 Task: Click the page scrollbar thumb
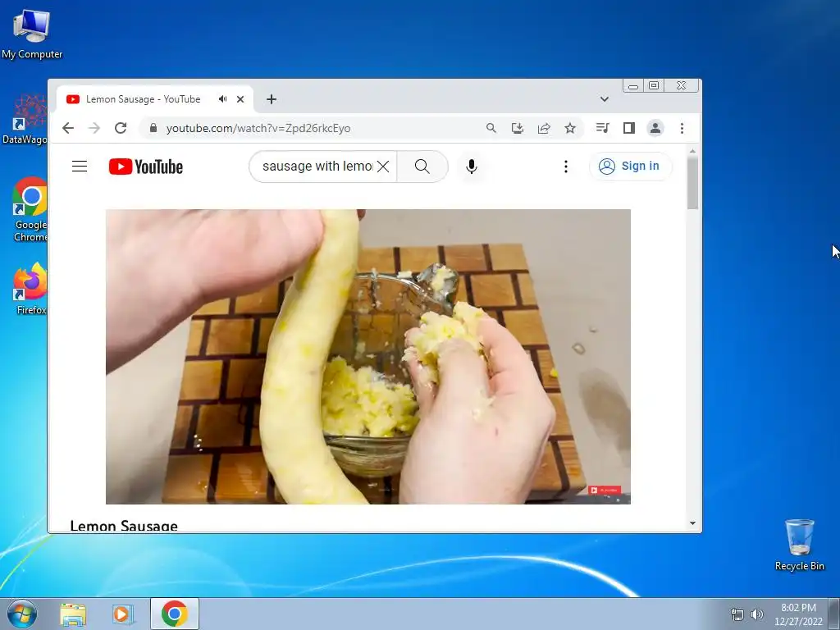click(x=692, y=183)
